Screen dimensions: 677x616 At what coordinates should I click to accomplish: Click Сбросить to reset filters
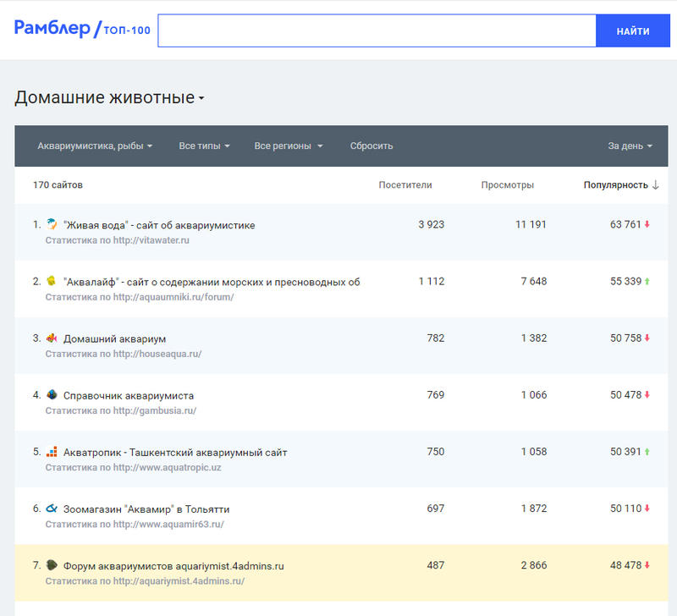click(x=372, y=146)
